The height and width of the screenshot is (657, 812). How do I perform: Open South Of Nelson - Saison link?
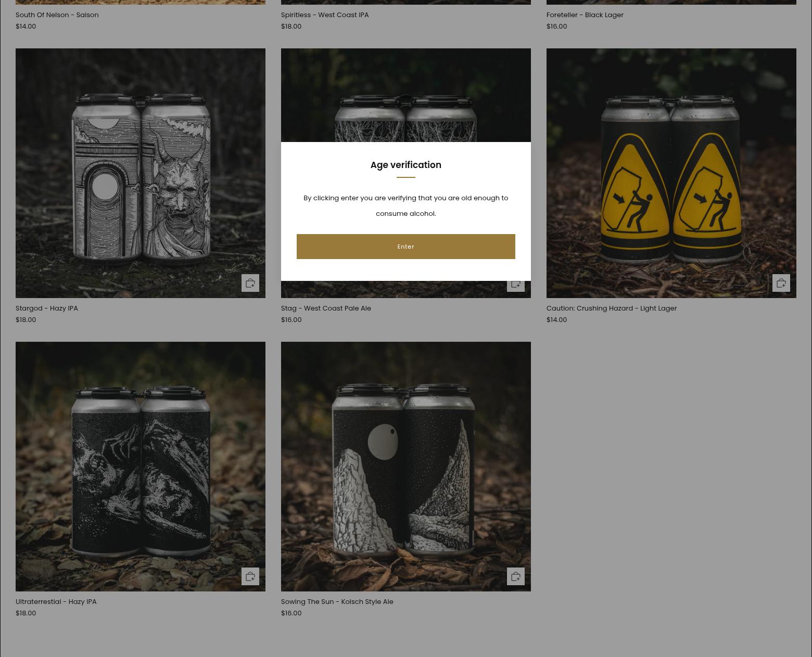(x=57, y=15)
